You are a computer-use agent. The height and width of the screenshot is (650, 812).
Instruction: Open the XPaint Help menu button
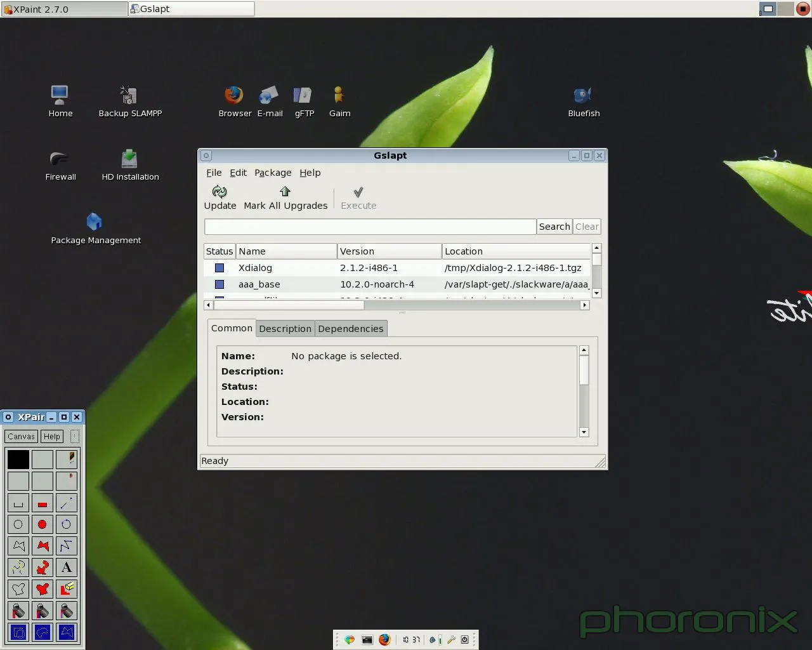52,436
